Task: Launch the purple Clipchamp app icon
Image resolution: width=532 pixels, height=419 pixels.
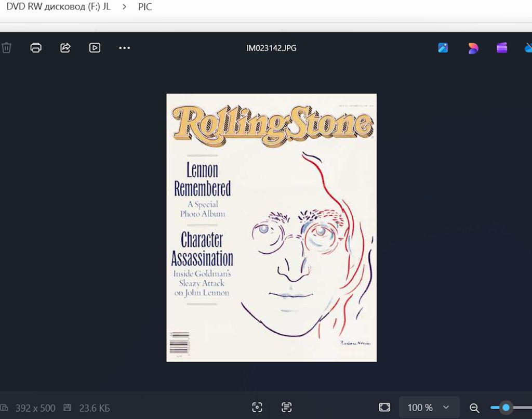Action: (x=502, y=48)
